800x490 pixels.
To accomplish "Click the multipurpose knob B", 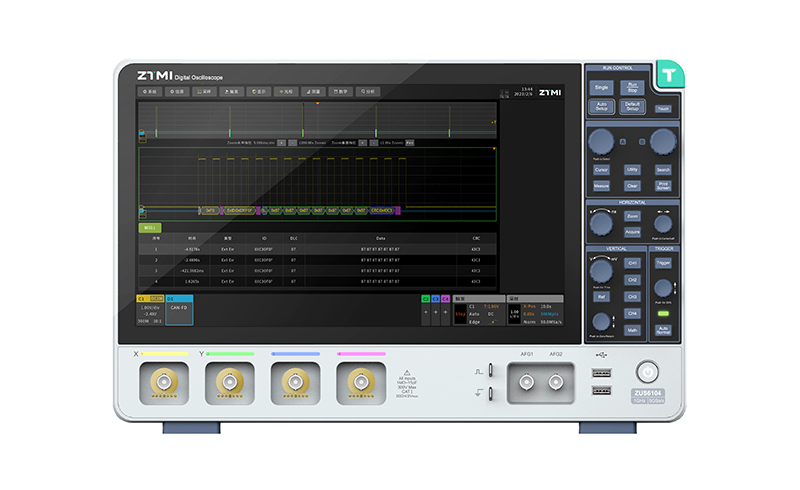I will pyautogui.click(x=663, y=141).
